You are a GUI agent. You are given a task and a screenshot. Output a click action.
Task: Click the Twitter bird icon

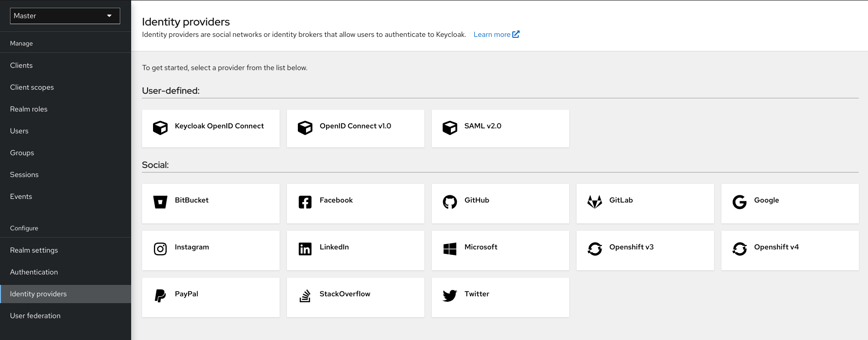[x=449, y=295]
